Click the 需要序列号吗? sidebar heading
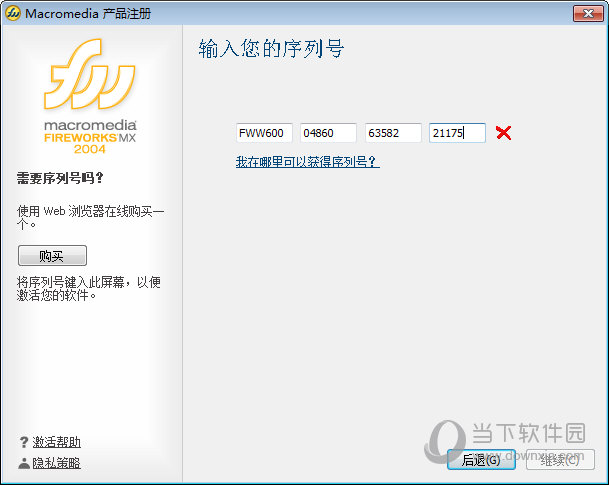This screenshot has width=609, height=485. 60,178
